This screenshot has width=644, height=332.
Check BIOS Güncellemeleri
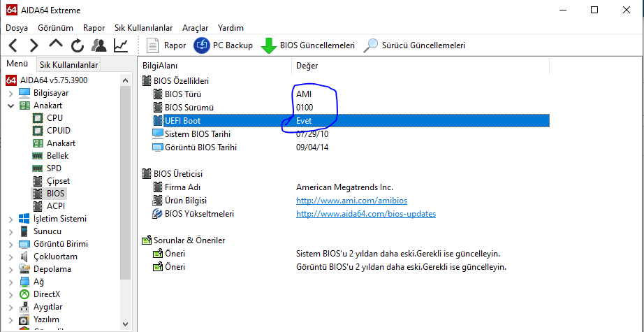[307, 45]
